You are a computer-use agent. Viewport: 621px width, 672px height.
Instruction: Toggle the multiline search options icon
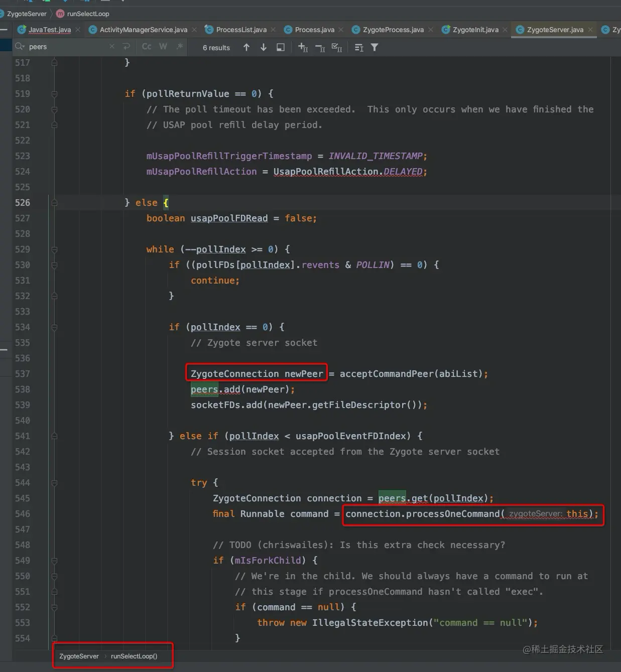click(359, 47)
